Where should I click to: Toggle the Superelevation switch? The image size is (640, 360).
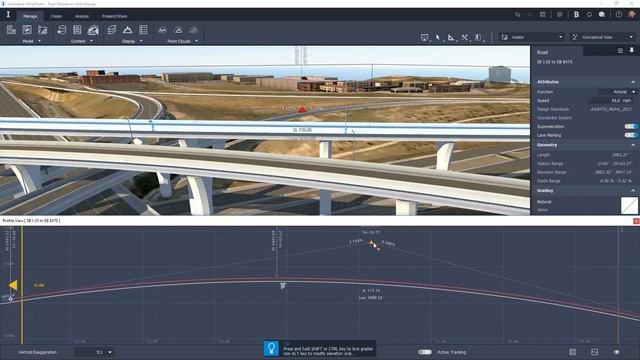coord(630,127)
